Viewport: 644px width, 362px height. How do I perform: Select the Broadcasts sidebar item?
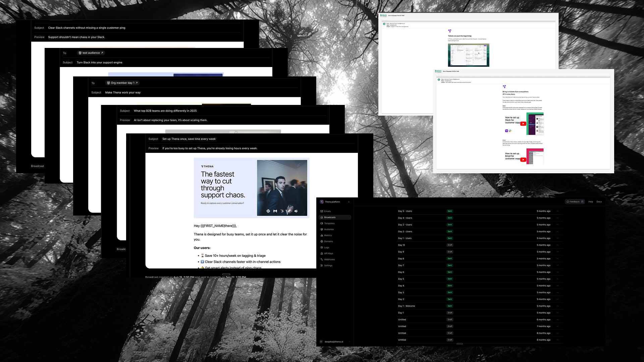point(330,217)
